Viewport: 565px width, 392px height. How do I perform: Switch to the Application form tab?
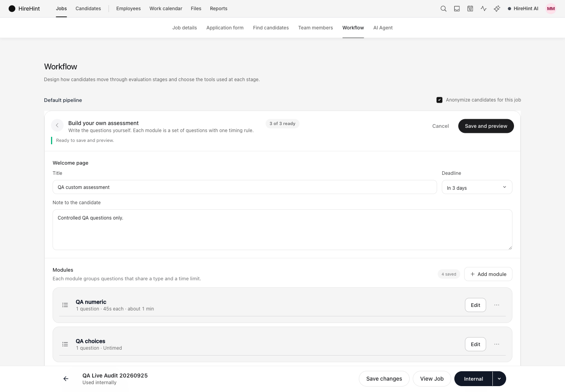225,28
